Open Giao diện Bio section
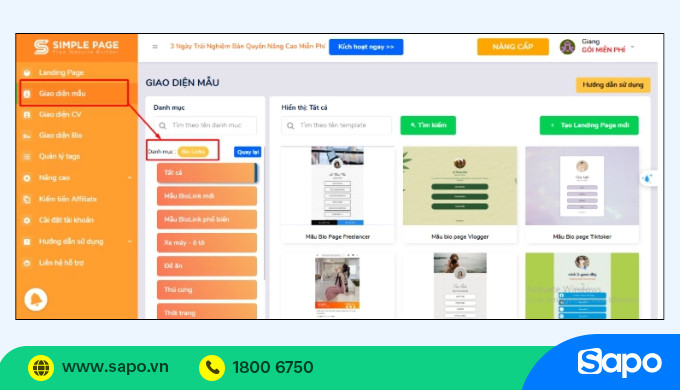680x390 pixels. (x=60, y=135)
